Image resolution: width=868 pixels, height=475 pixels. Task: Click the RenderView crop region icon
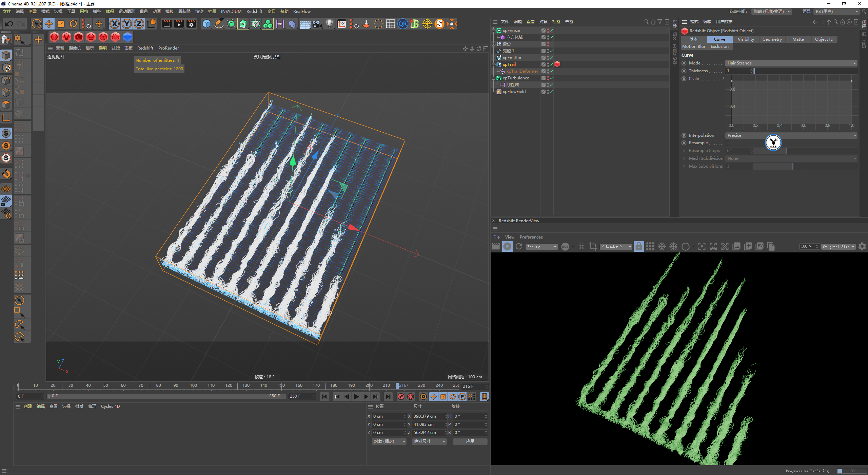click(x=593, y=247)
